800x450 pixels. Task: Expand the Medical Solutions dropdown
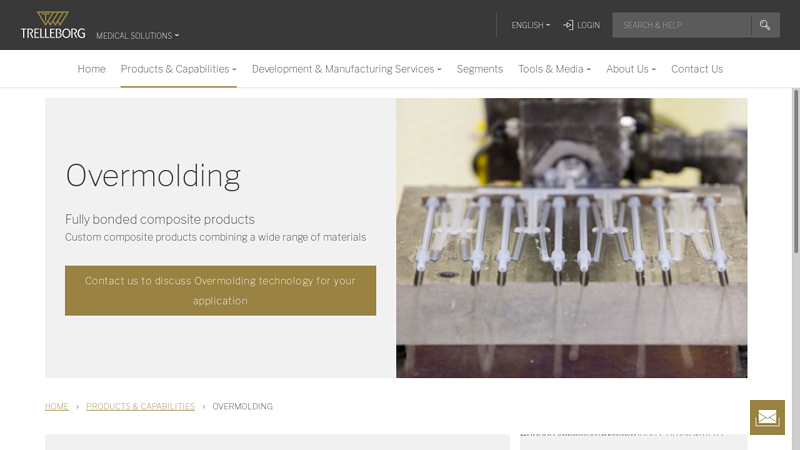[x=137, y=36]
